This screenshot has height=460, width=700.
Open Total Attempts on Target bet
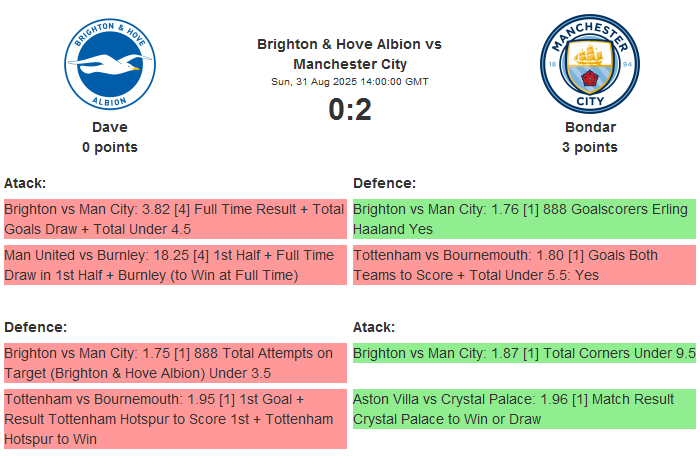(x=174, y=363)
